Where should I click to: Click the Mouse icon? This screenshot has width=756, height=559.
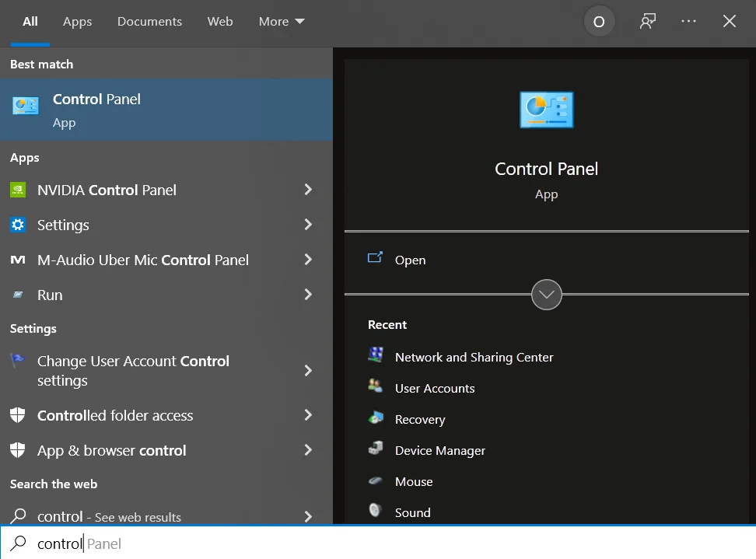click(376, 480)
